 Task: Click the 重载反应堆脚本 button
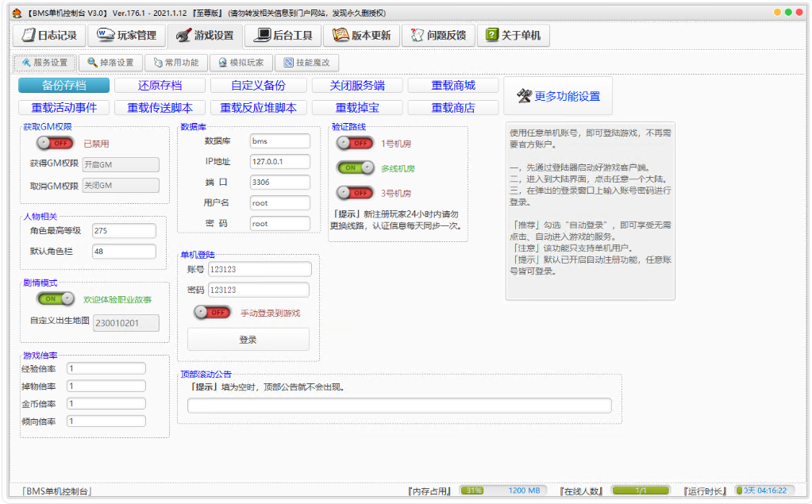click(259, 108)
